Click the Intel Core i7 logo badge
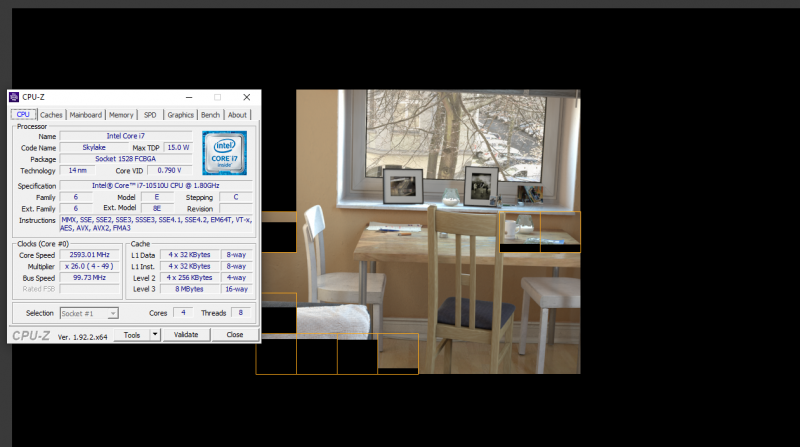 [x=225, y=153]
